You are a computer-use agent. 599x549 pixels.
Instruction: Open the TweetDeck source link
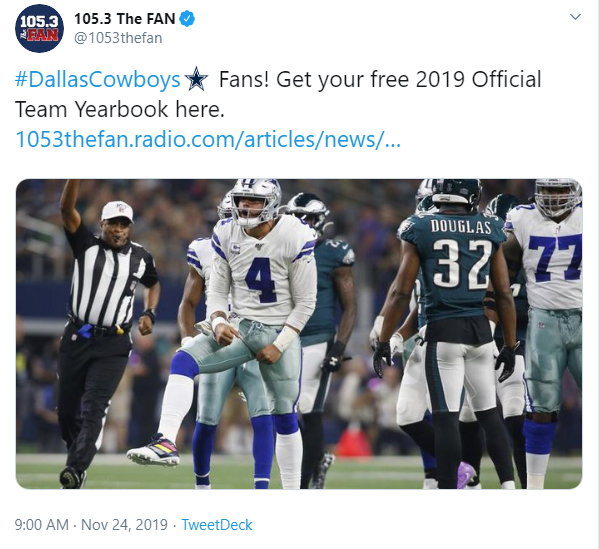click(217, 525)
